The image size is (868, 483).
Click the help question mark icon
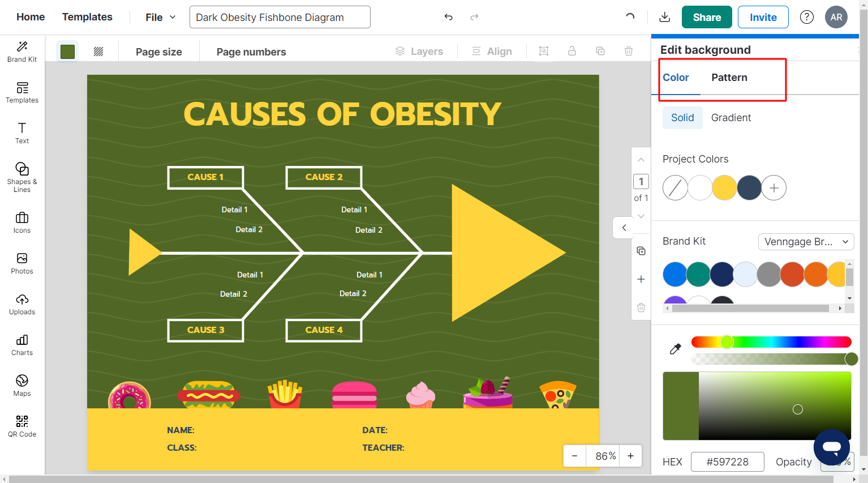tap(806, 17)
